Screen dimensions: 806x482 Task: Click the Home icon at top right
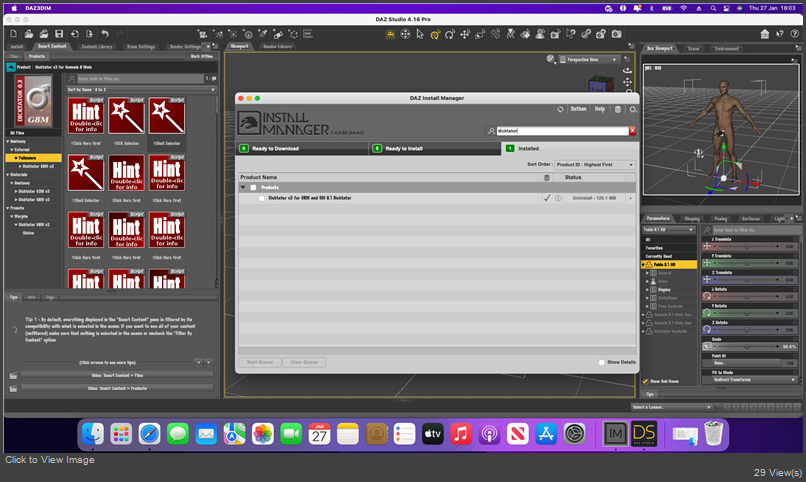coord(765,34)
